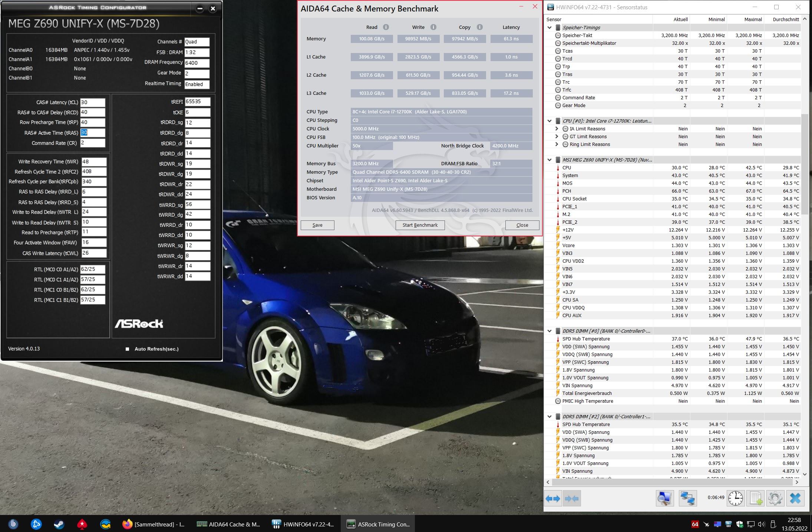Minimize the ASRock Timing Configurator window
This screenshot has width=812, height=532.
pos(199,9)
